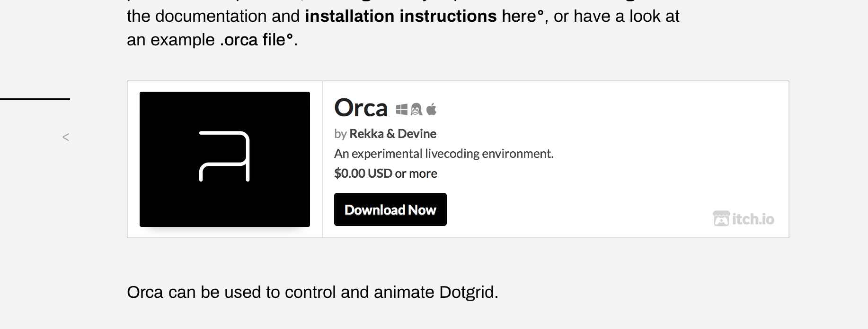Click the word 'by' before author name

tap(340, 134)
